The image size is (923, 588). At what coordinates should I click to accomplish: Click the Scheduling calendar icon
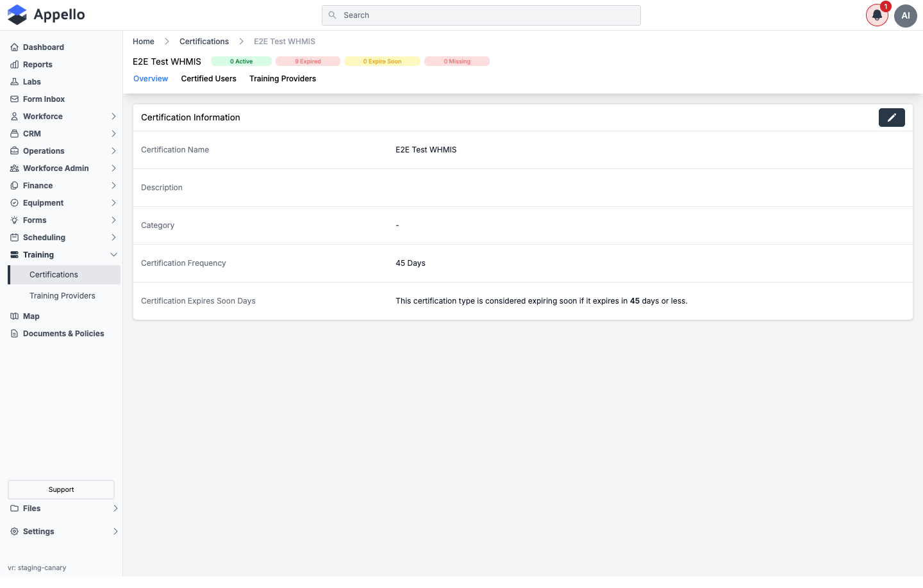tap(14, 238)
